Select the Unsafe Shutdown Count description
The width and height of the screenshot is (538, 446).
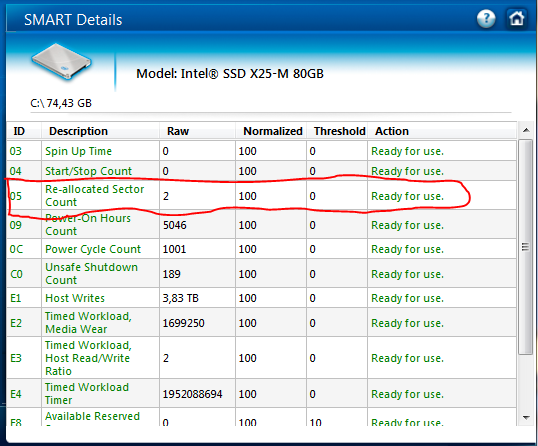tap(91, 273)
